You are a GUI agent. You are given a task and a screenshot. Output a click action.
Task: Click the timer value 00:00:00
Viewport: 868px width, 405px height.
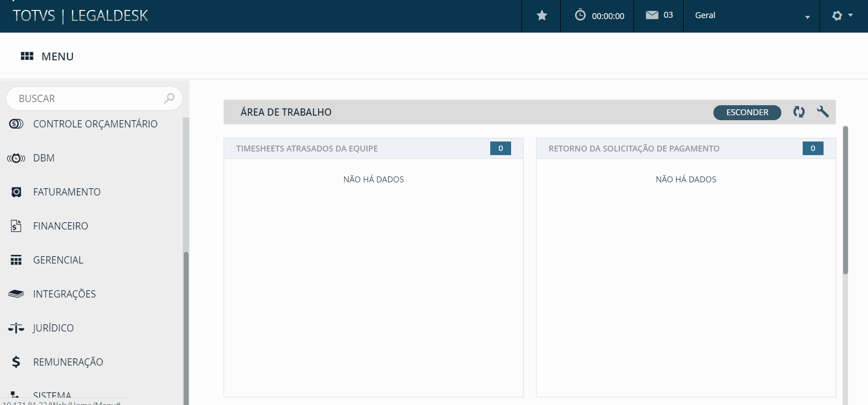[608, 16]
